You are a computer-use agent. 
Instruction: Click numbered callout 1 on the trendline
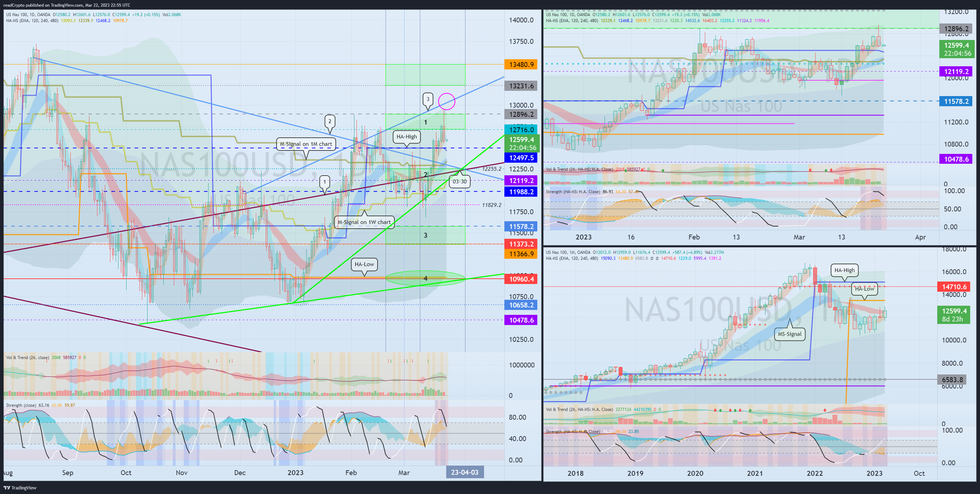(324, 182)
